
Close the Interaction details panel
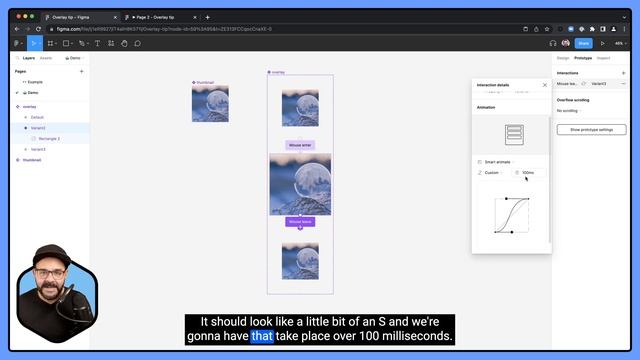tap(544, 85)
